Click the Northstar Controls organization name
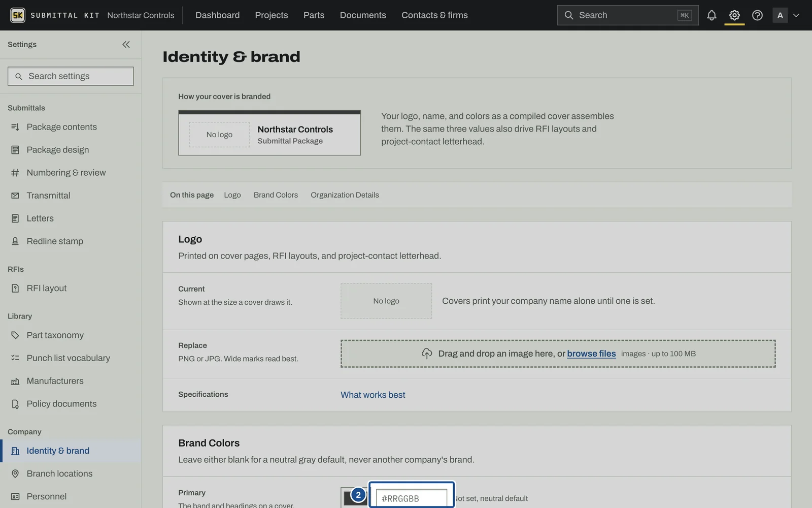The height and width of the screenshot is (508, 812). tap(141, 15)
